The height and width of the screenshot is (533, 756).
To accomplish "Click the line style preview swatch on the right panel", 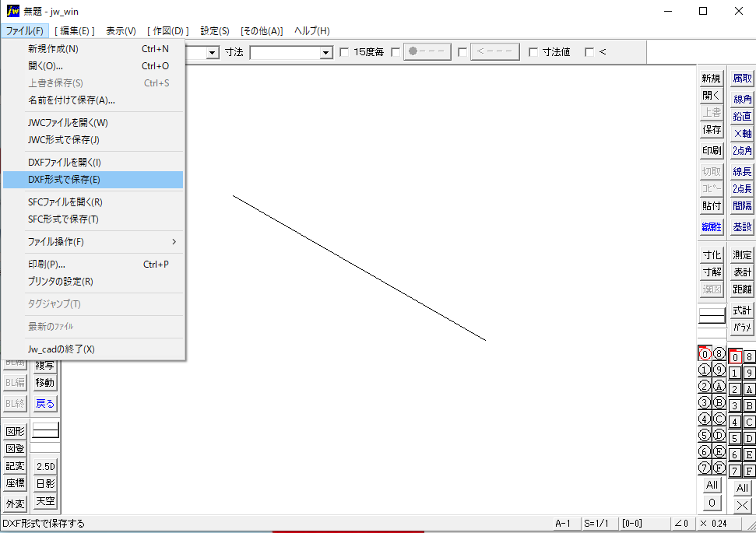I will coord(712,316).
